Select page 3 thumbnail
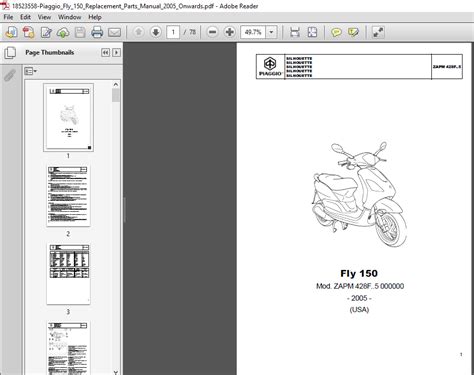The width and height of the screenshot is (474, 375). tap(68, 274)
